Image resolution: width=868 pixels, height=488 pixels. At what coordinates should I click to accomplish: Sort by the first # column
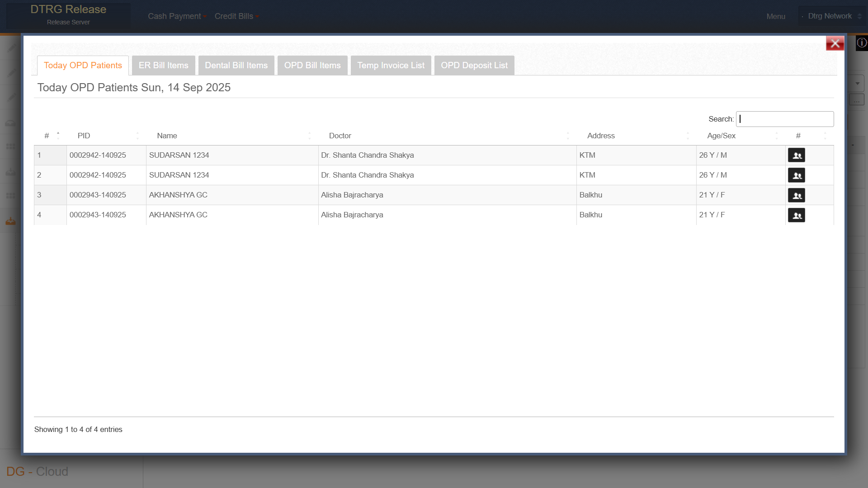click(x=50, y=136)
